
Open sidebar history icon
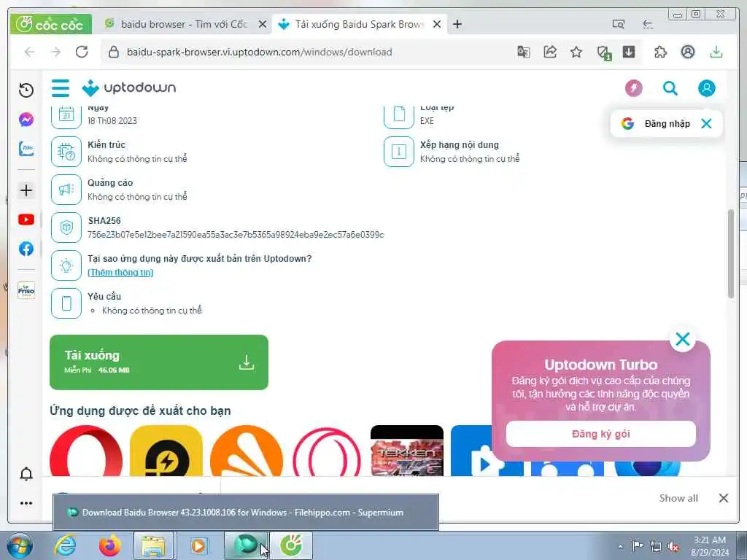[26, 90]
